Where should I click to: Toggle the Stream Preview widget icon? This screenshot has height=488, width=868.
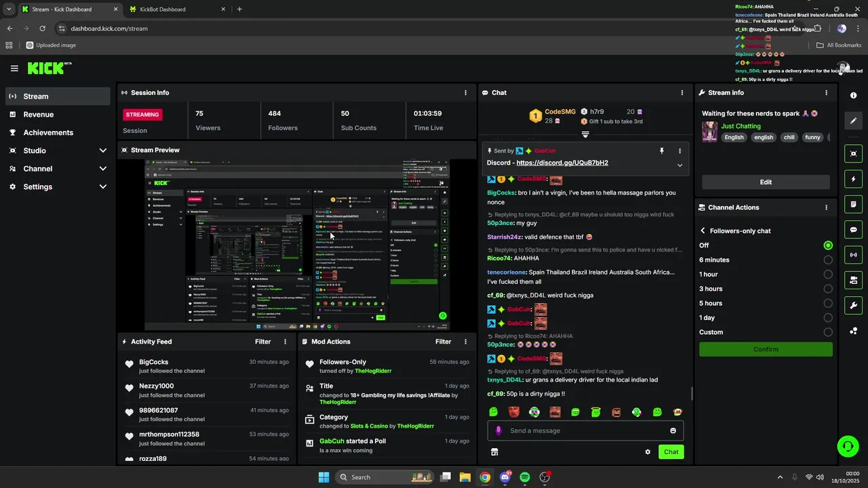854,154
